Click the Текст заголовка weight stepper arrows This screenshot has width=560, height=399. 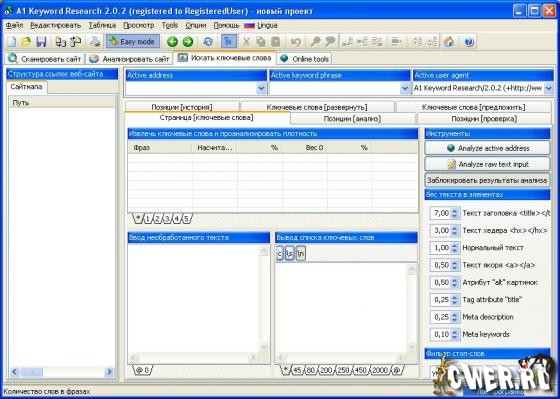click(454, 214)
